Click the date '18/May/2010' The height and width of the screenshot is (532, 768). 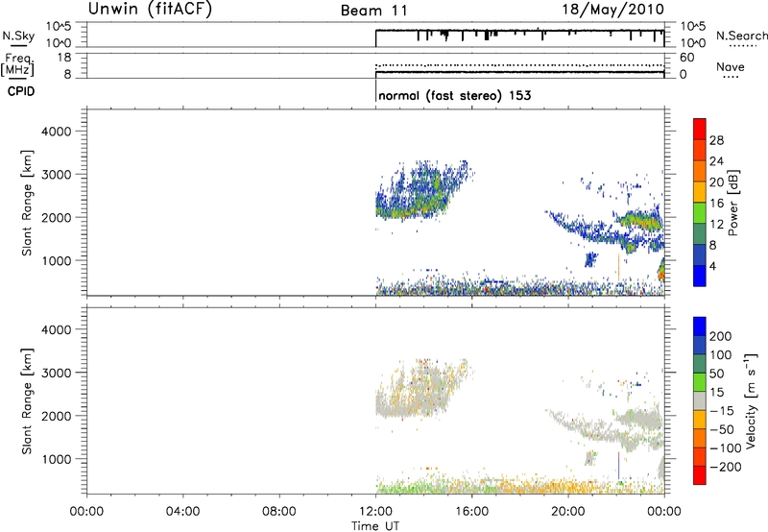click(612, 10)
